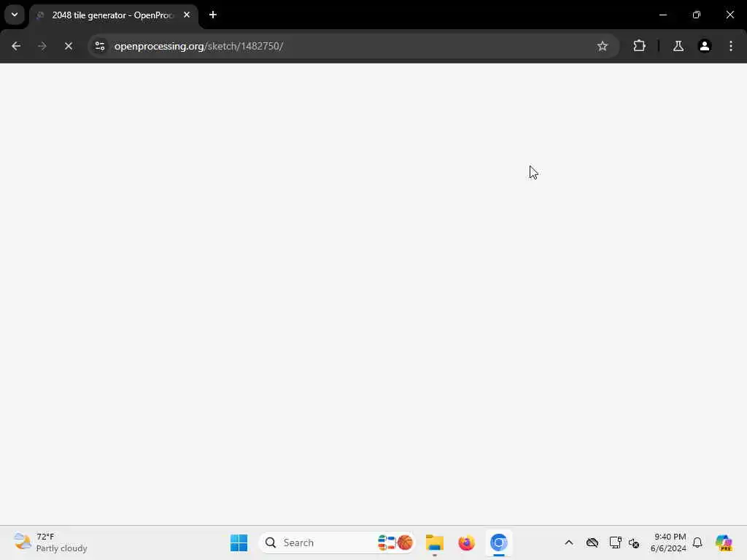Open the clock and calendar
Image resolution: width=747 pixels, height=560 pixels.
[x=668, y=542]
